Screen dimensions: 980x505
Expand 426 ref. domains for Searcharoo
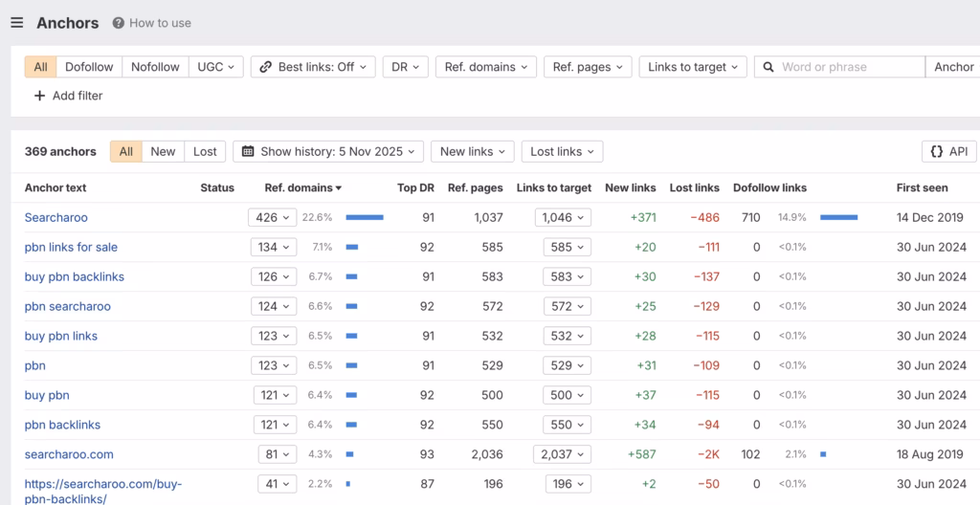pyautogui.click(x=273, y=217)
